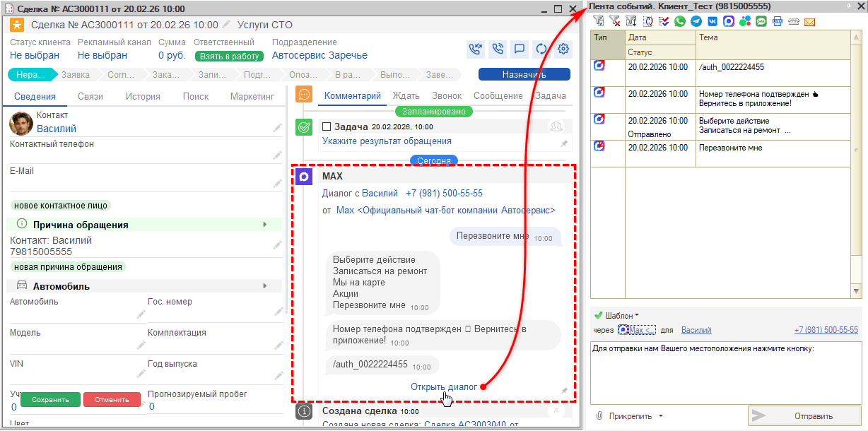Select the VK messenger icon
Image resolution: width=868 pixels, height=431 pixels.
click(712, 22)
